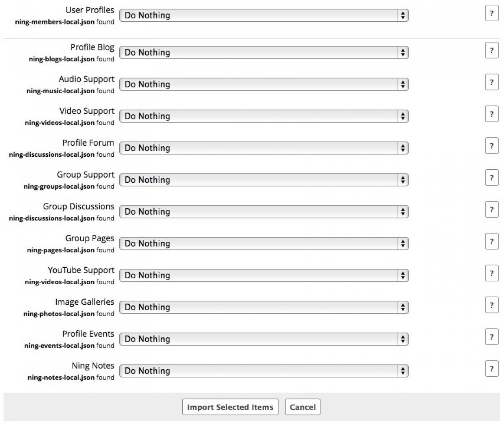Show help for Audio Support
Image resolution: width=504 pixels, height=424 pixels.
click(x=491, y=83)
